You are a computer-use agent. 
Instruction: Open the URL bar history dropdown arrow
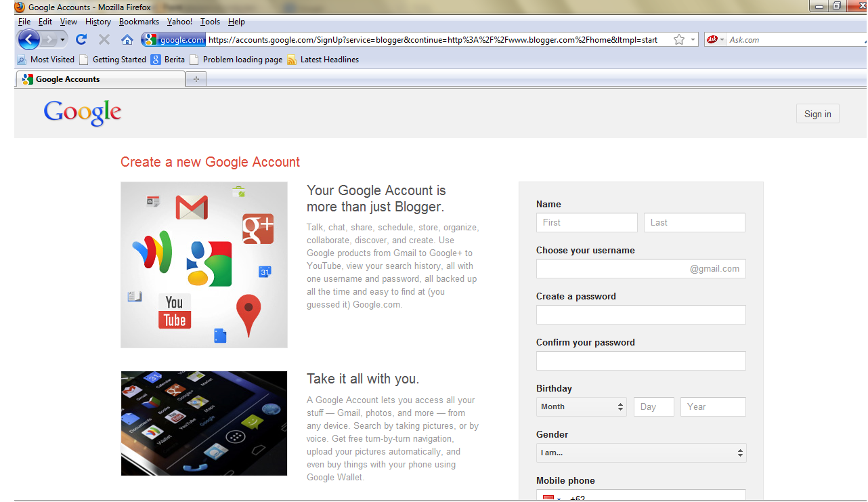pos(693,40)
